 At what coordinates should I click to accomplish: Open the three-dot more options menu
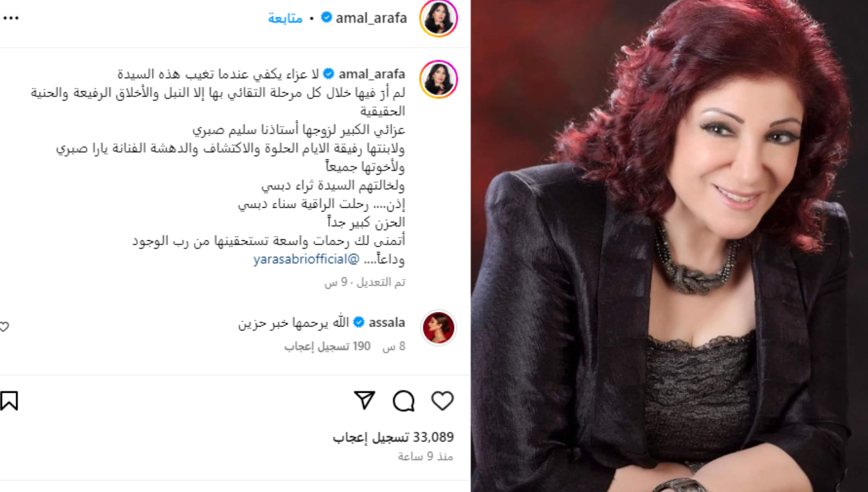[11, 18]
